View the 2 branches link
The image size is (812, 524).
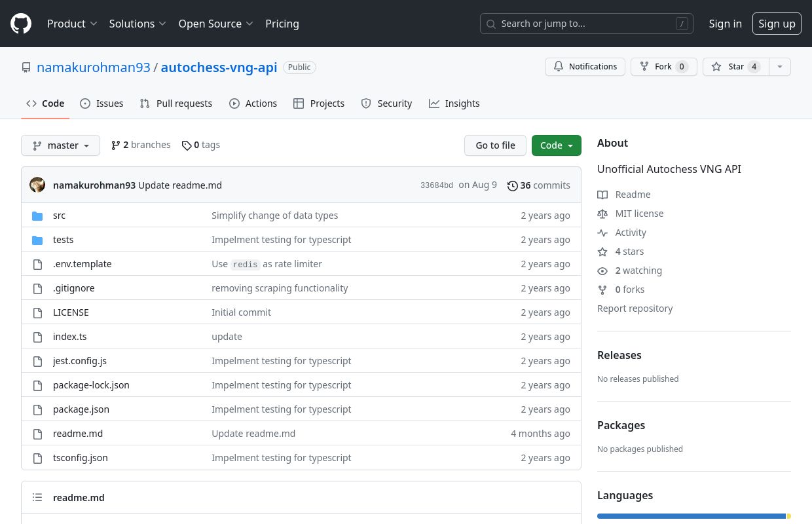click(141, 145)
